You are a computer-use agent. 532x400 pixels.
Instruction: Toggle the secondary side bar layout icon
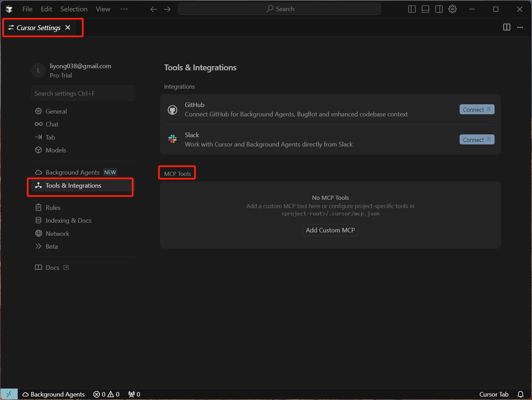(x=439, y=9)
